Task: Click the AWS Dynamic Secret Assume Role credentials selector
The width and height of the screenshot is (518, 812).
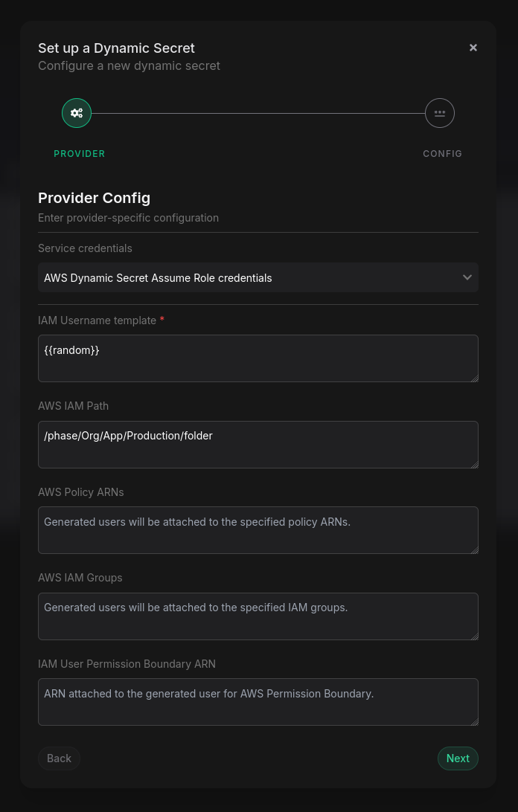Action: point(258,277)
